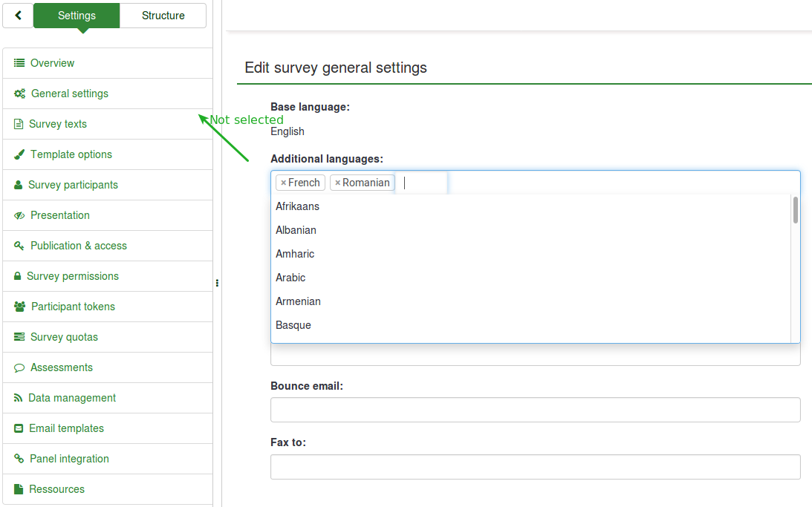This screenshot has height=507, width=812.
Task: Click the General settings gears icon
Action: [x=20, y=94]
